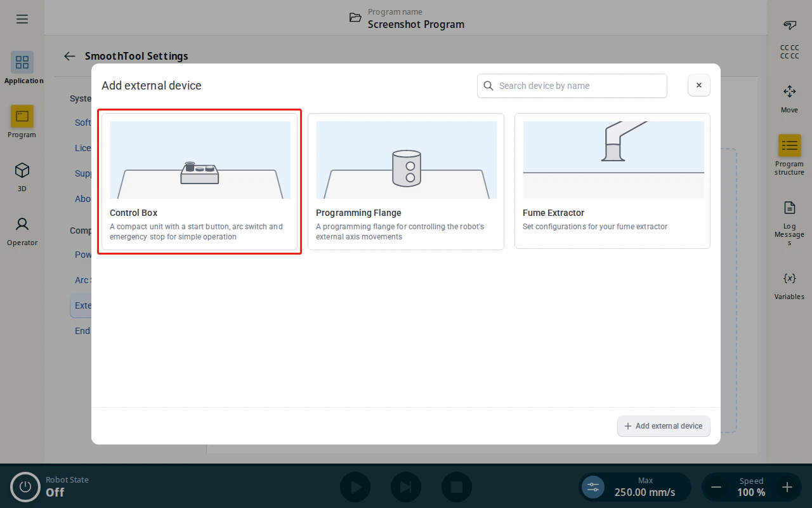This screenshot has width=812, height=508.
Task: Select the Programming Flange device card
Action: 406,182
